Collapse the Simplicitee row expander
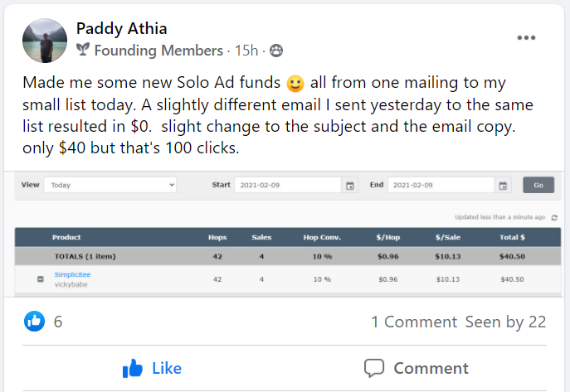The image size is (570, 392). [x=40, y=279]
